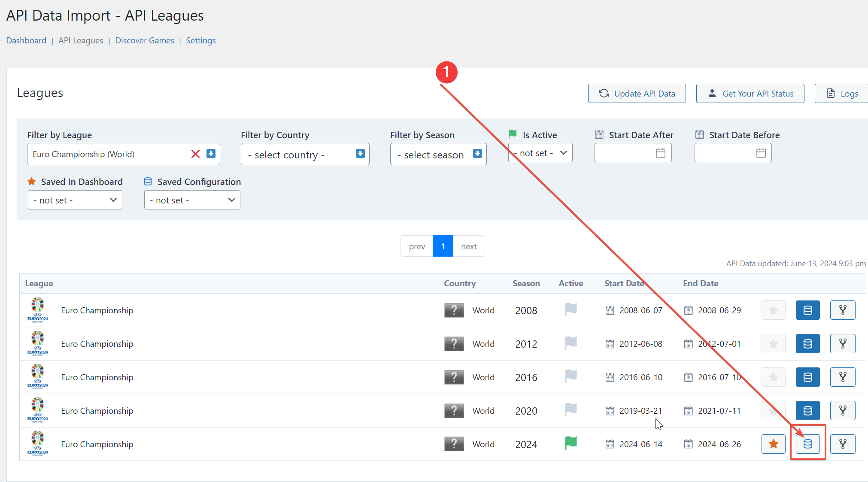The image size is (868, 482).
Task: Click fork icon in 2024 season row
Action: coord(842,444)
